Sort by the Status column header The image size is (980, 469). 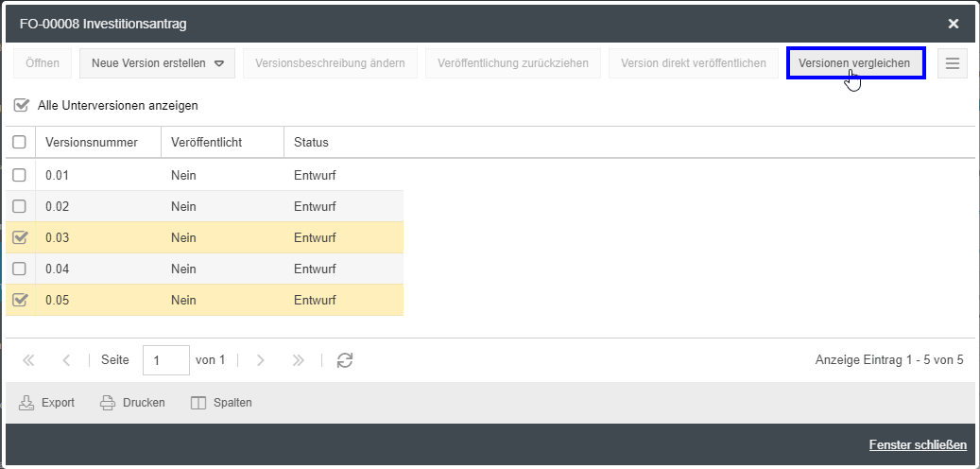tap(311, 143)
